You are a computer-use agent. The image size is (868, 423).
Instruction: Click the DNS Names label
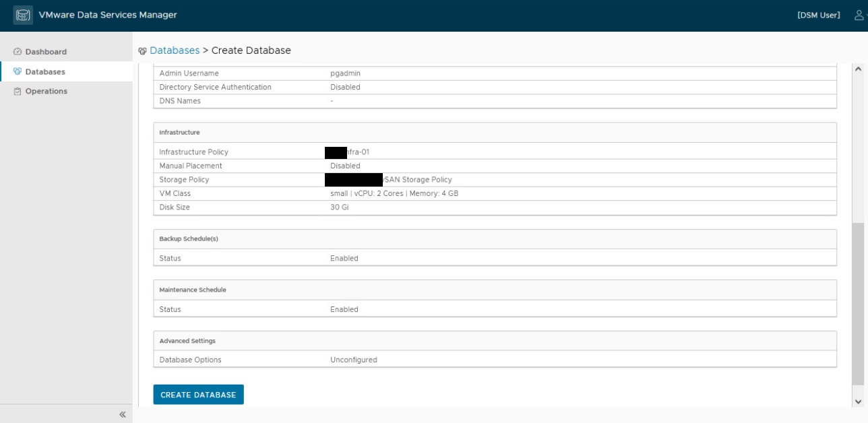click(180, 101)
